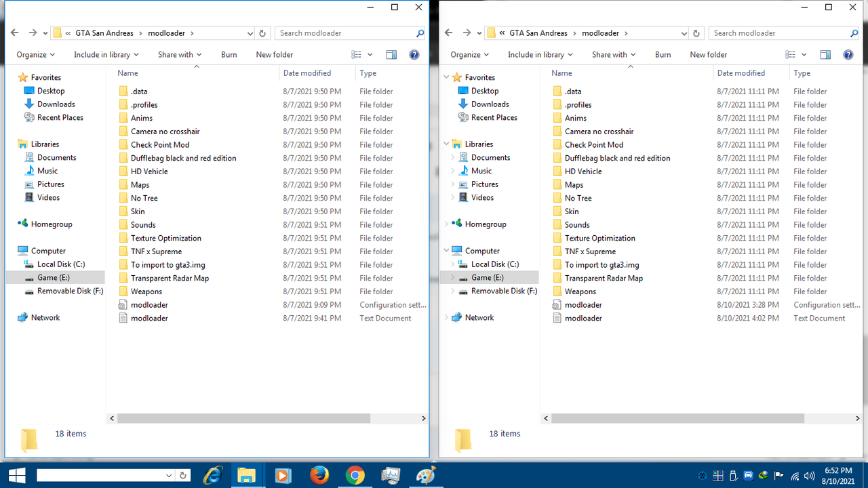Expand Network tree arrow in right window
Screen dimensions: 868x488
pyautogui.click(x=447, y=317)
